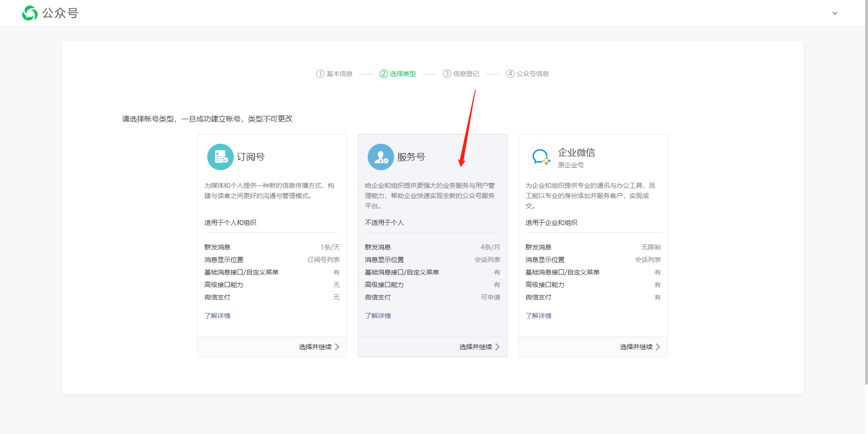Click the 公众号 header title text

[x=60, y=13]
